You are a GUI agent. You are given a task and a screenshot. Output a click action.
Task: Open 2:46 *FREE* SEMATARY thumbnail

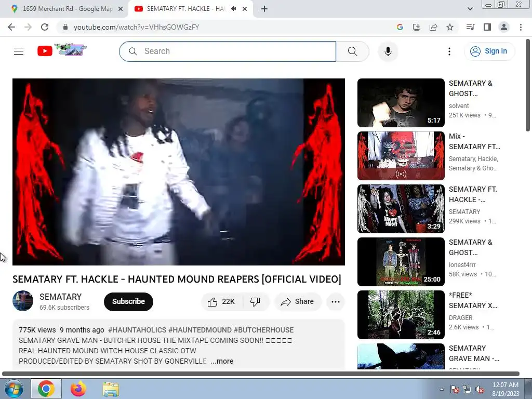401,314
